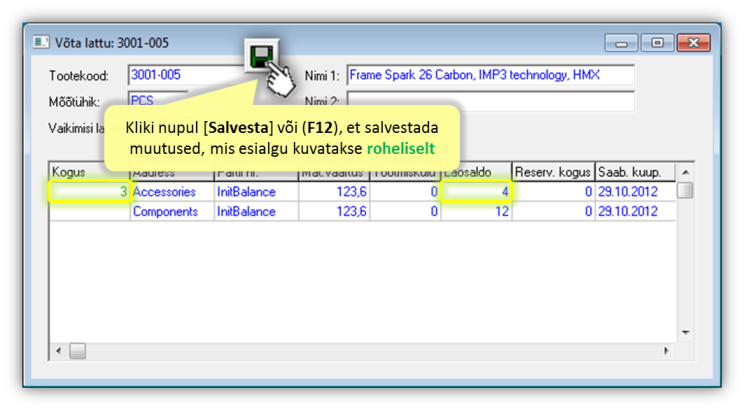The width and height of the screenshot is (744, 410).
Task: Click the Laosaldo cell showing 12
Action: (476, 211)
